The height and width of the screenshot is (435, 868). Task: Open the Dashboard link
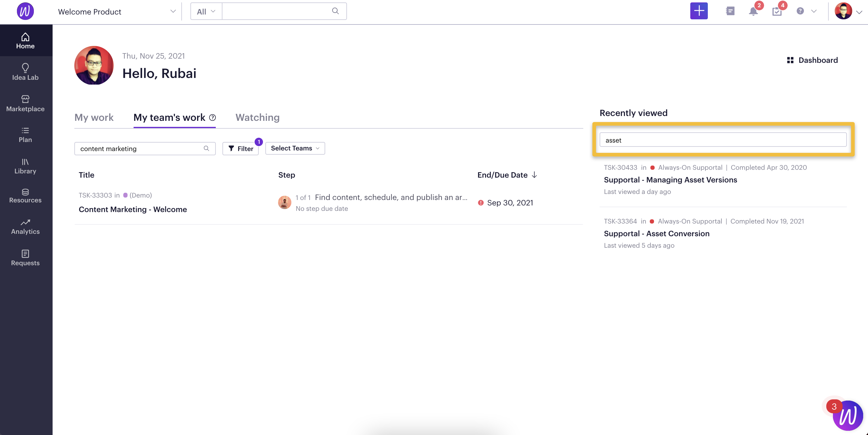pyautogui.click(x=818, y=60)
